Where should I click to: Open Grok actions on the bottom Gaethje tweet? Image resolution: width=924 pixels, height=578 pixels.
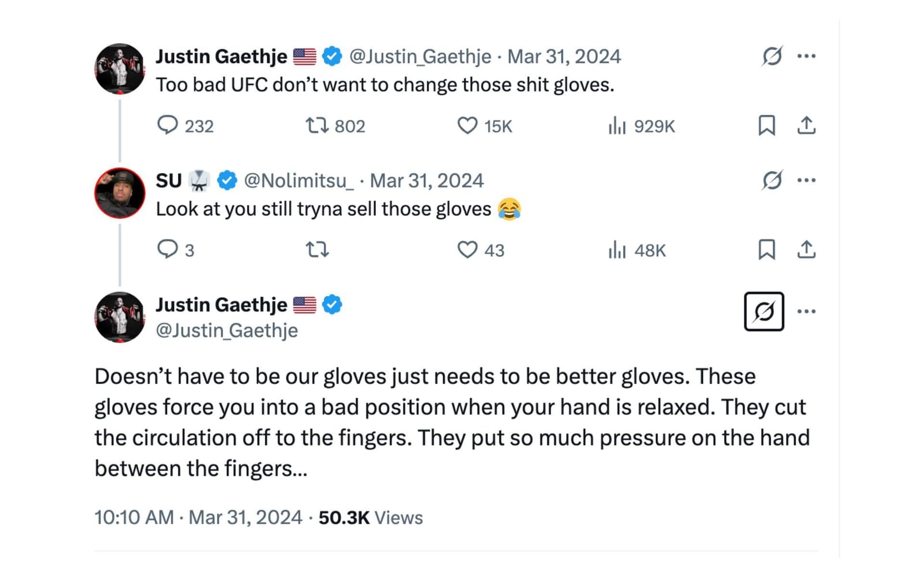click(x=765, y=311)
